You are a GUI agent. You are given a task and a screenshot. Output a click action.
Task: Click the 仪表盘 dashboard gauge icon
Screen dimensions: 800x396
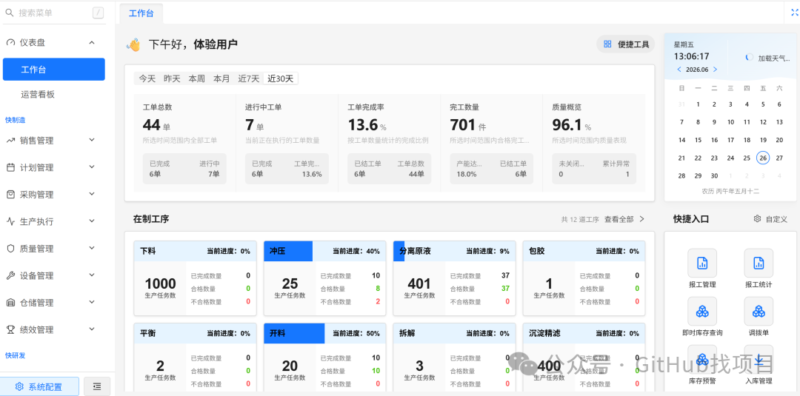coord(11,43)
